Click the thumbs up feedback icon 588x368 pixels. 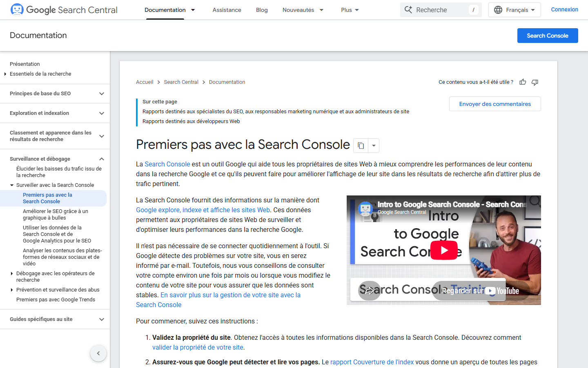[523, 82]
